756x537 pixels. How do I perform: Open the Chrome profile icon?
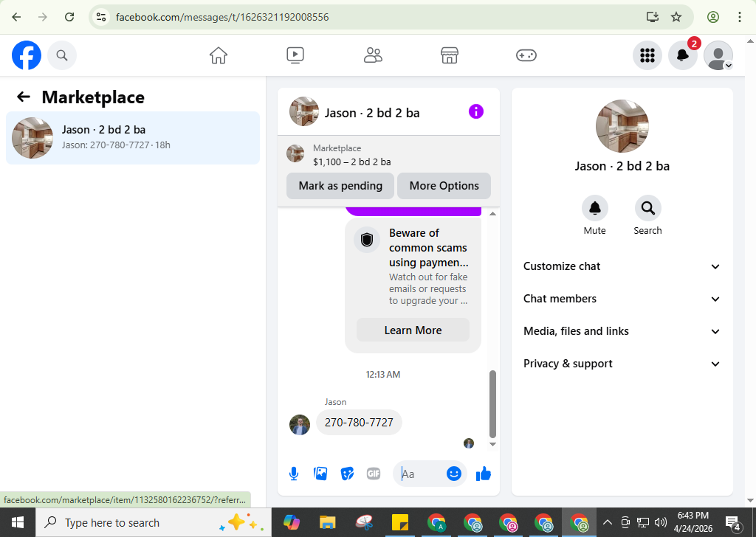coord(713,17)
